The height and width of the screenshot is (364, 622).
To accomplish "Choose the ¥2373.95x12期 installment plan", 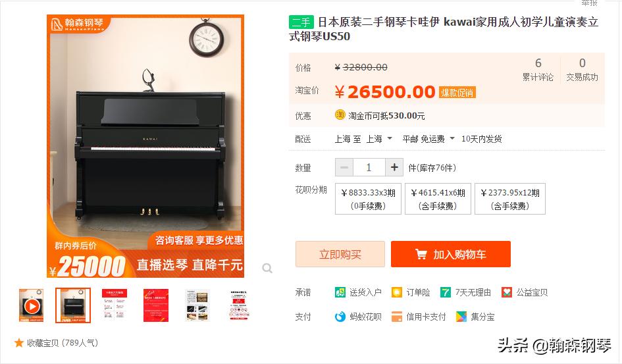I will (510, 199).
